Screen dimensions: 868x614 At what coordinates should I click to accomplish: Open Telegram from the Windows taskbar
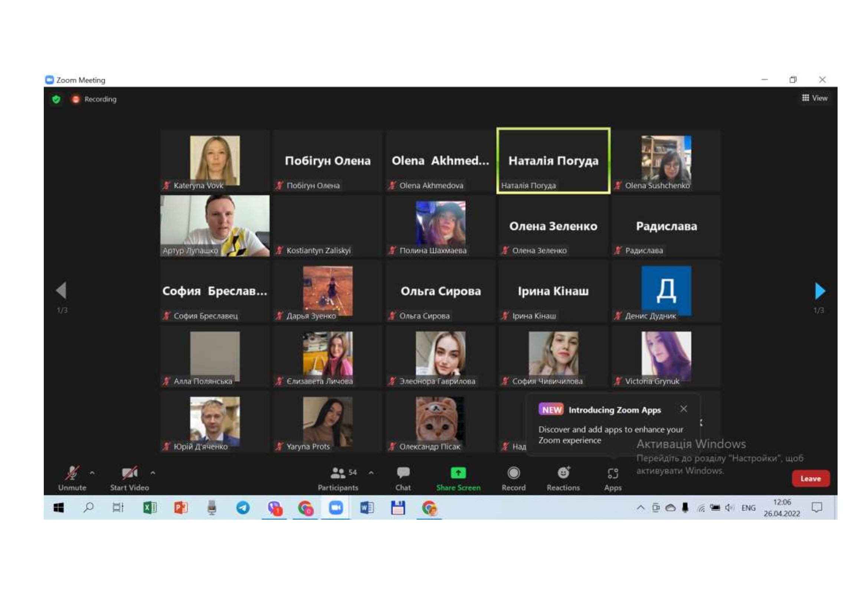click(243, 508)
